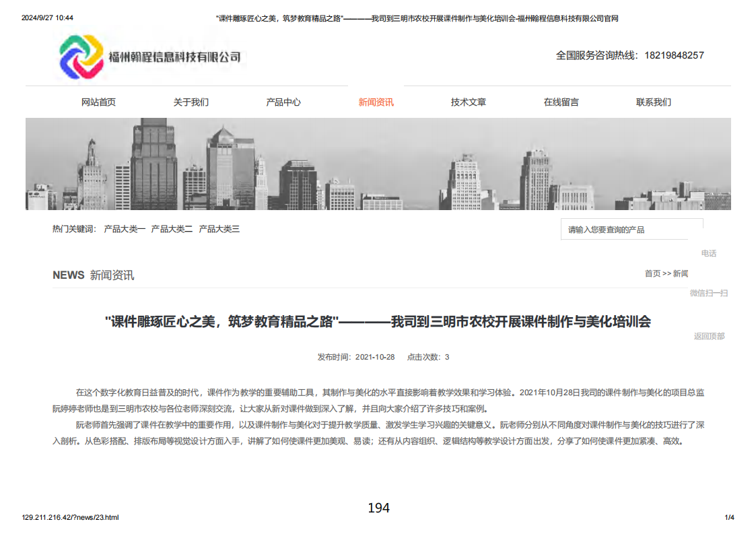Click the 点击次数：3 counter text
Image resolution: width=756 pixels, height=534 pixels.
click(x=428, y=357)
